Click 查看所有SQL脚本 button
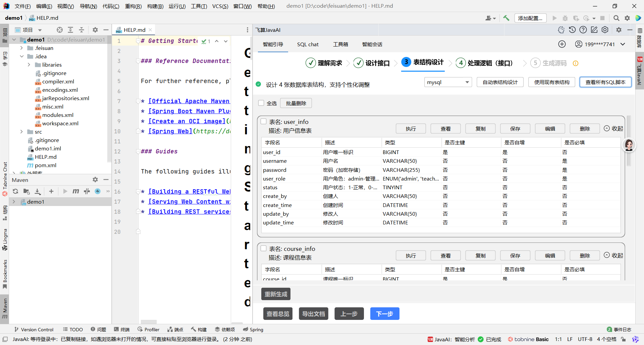Screen dimensions: 644x345 tap(605, 82)
